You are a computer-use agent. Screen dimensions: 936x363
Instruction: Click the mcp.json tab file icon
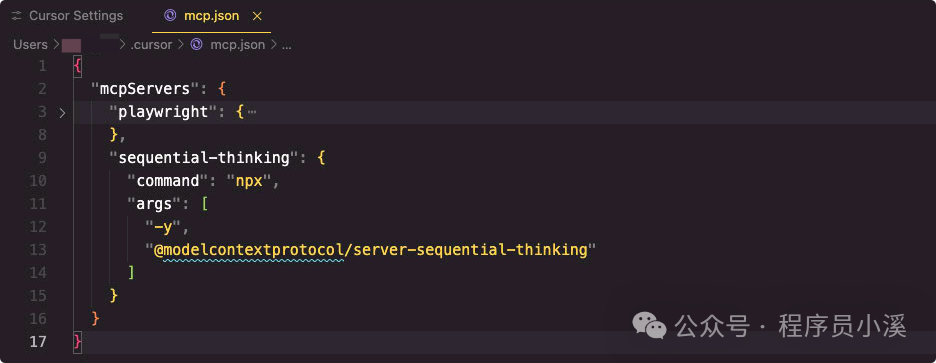tap(170, 16)
